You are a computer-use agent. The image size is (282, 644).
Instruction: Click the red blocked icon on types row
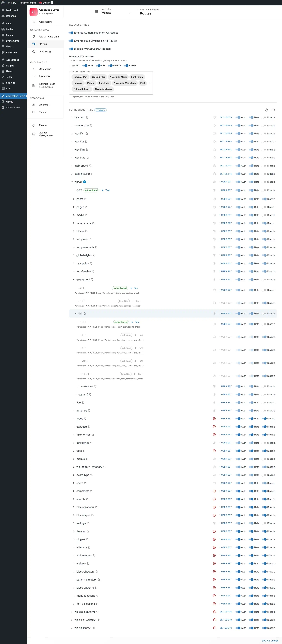tap(214, 418)
